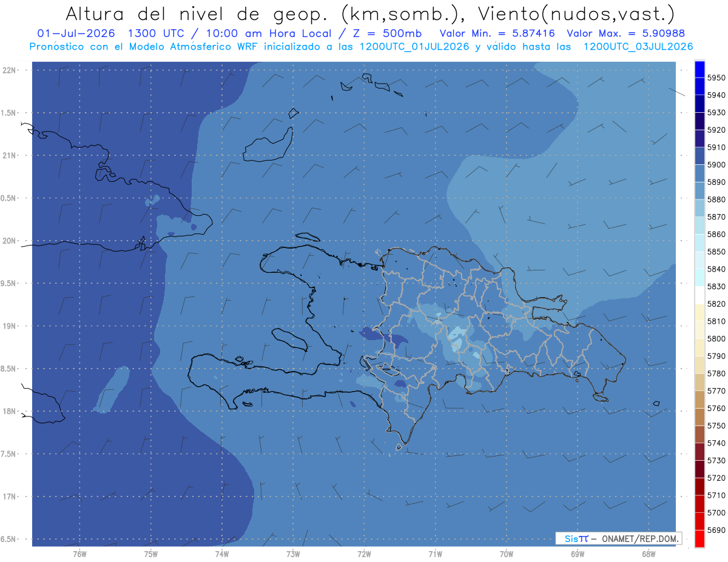This screenshot has height=562, width=728.
Task: Click the '5730' legend value
Action: tap(716, 460)
